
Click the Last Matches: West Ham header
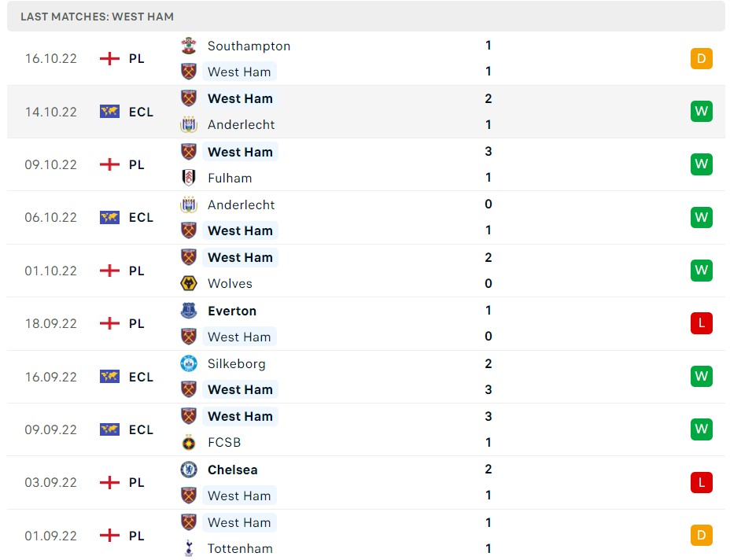coord(98,17)
